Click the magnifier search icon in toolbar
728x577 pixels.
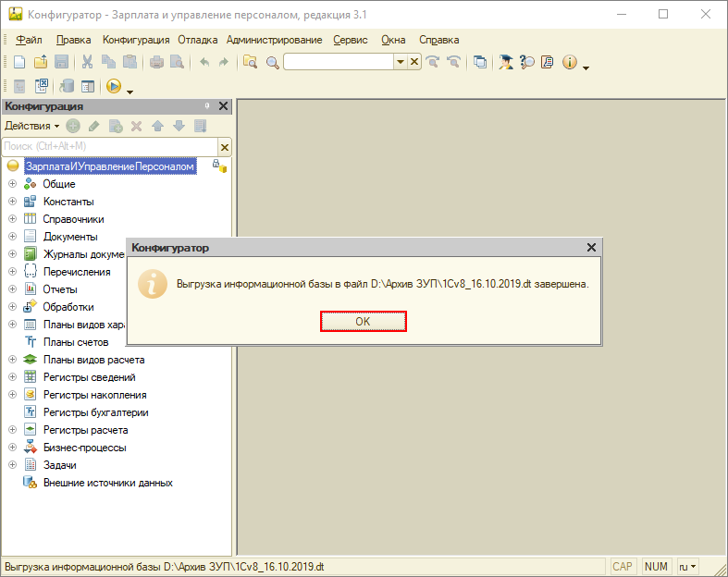coord(272,62)
